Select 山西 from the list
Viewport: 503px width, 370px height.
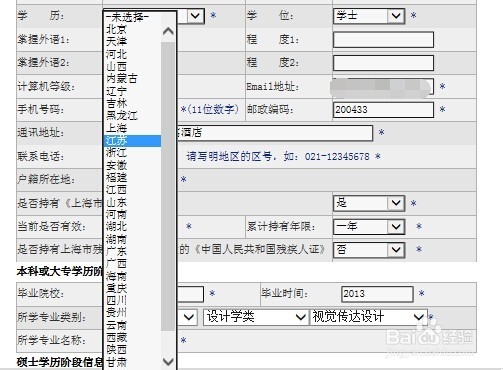(133, 66)
